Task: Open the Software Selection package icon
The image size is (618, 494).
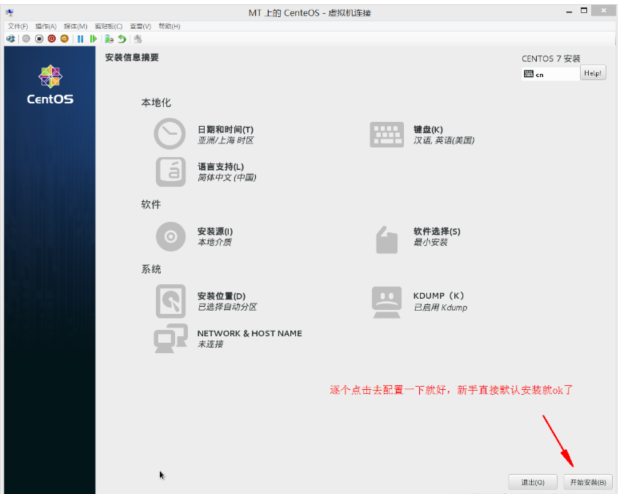Action: (387, 240)
